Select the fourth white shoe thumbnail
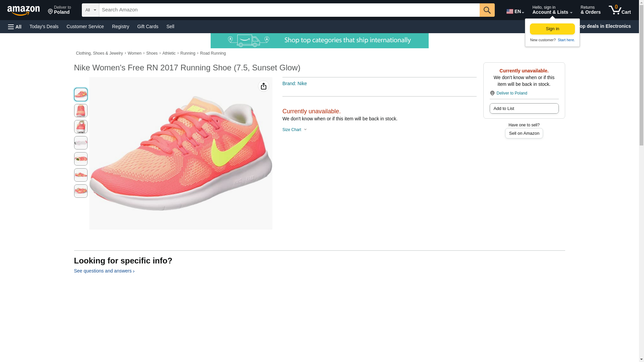 tap(80, 143)
